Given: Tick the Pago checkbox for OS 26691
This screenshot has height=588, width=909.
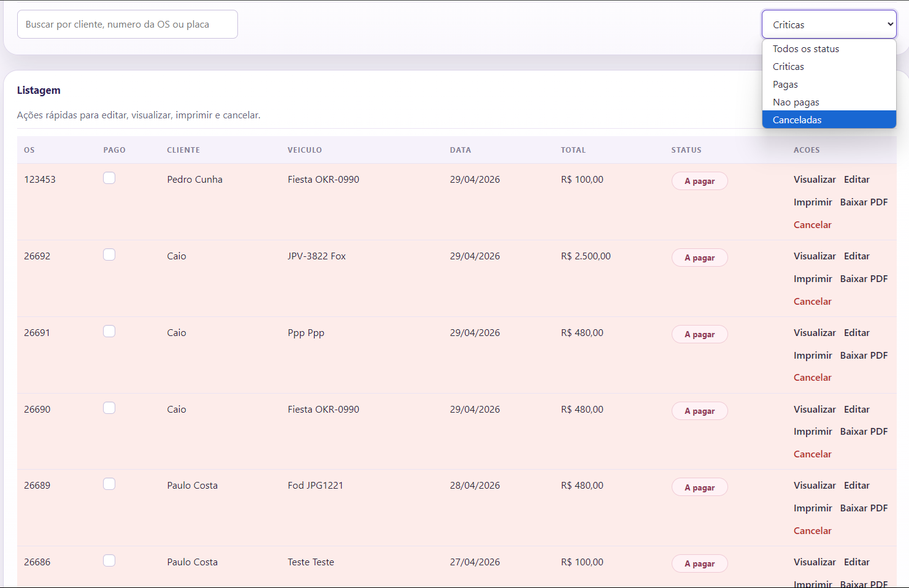Looking at the screenshot, I should coord(109,331).
